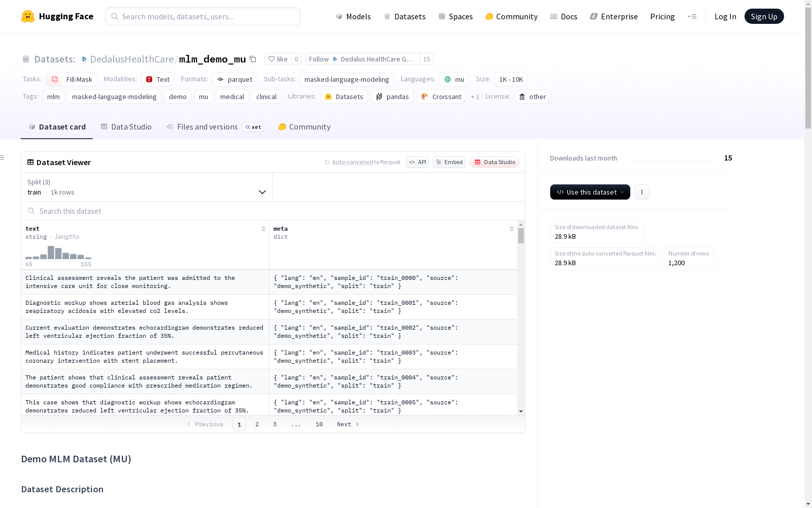Sort the text column

click(x=263, y=229)
